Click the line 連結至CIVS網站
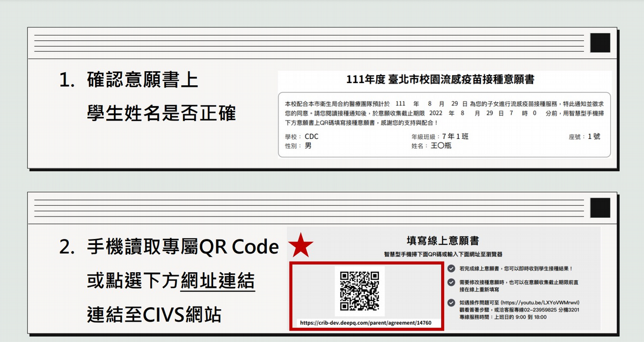 154,315
